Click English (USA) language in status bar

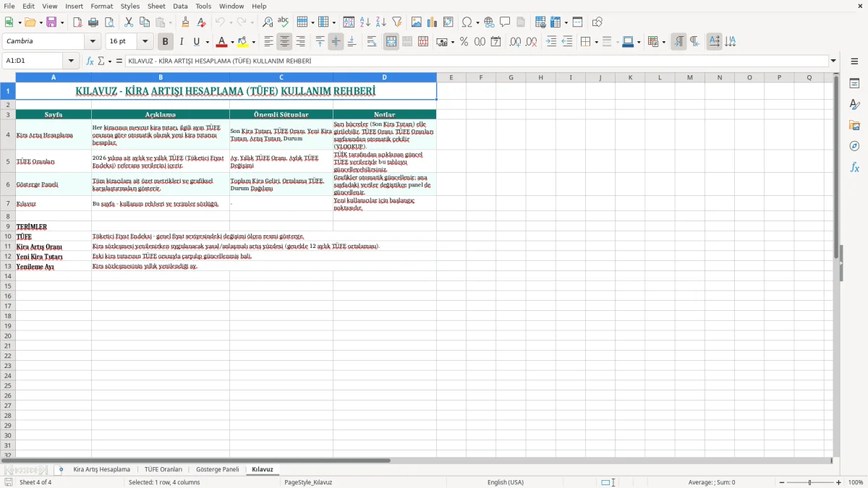(x=506, y=482)
